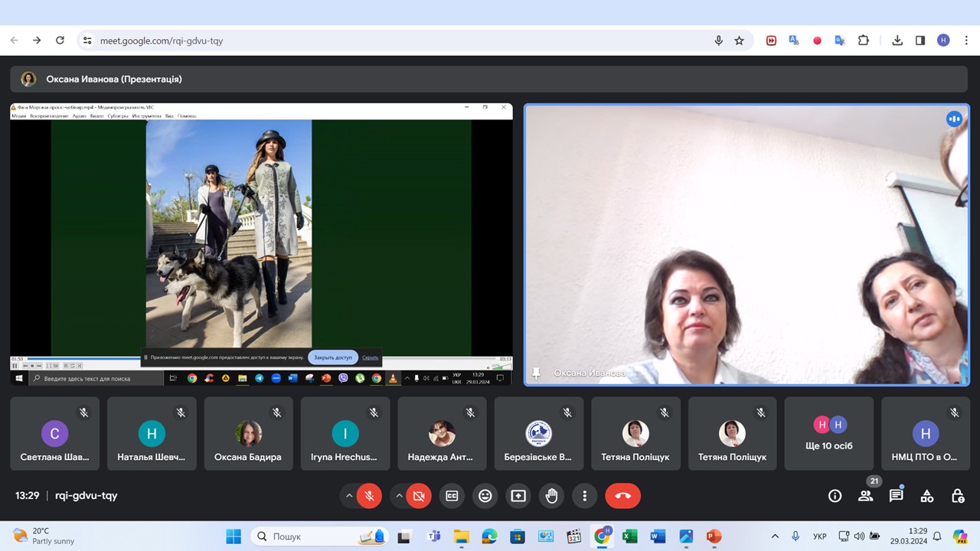The image size is (980, 551).
Task: Leave the call with red hang-up button
Action: [622, 496]
